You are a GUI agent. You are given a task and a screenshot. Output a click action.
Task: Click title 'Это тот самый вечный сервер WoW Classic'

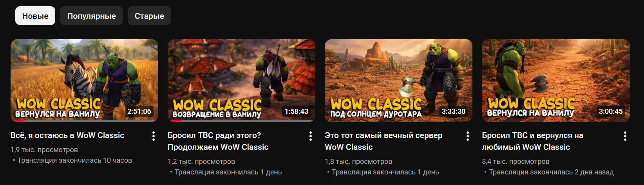[384, 141]
